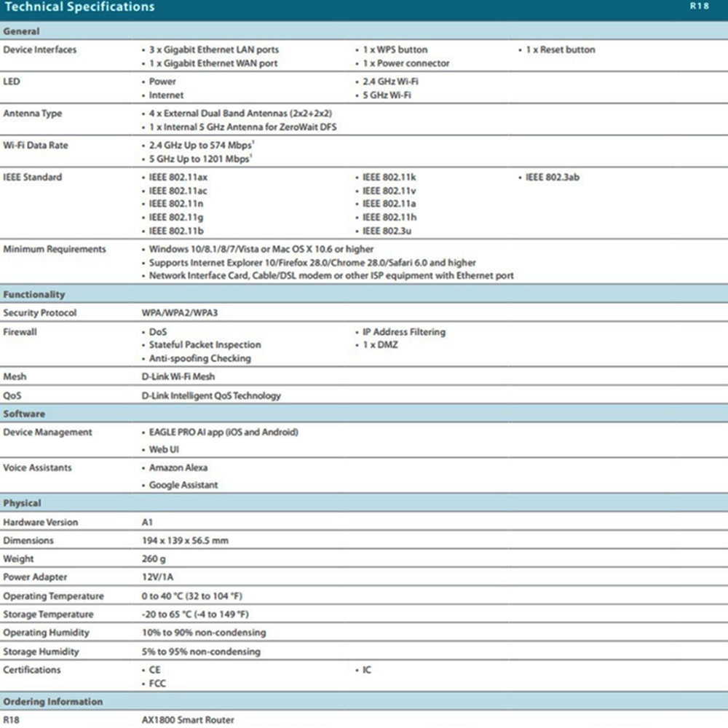This screenshot has height=728, width=728.
Task: Select WPA/WPA2/WPA3 security protocol text
Action: (x=180, y=312)
